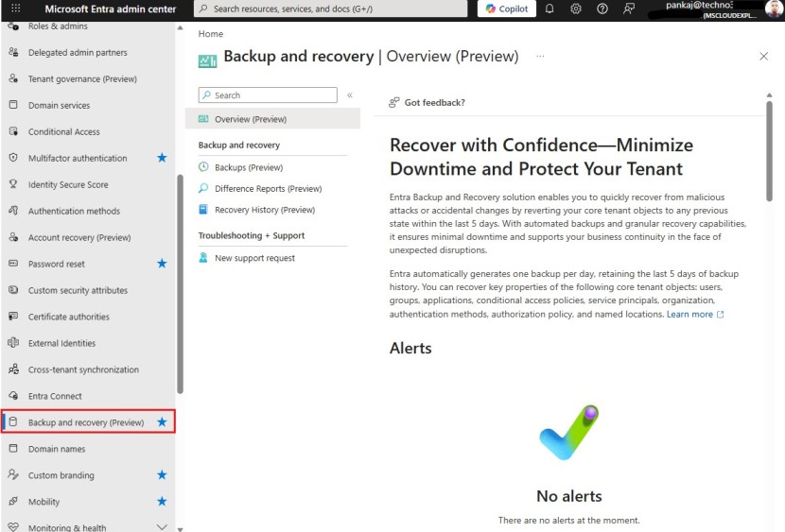Close the Backup and recovery blade
The height and width of the screenshot is (532, 785).
[763, 56]
